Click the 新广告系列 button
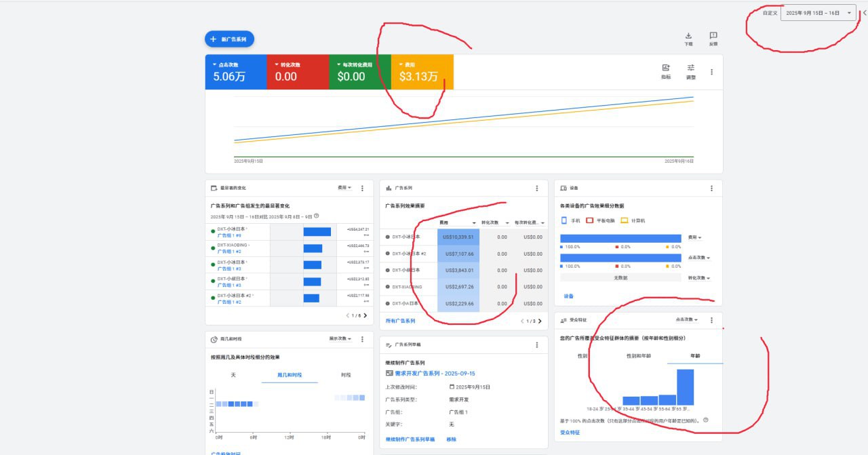 point(229,39)
